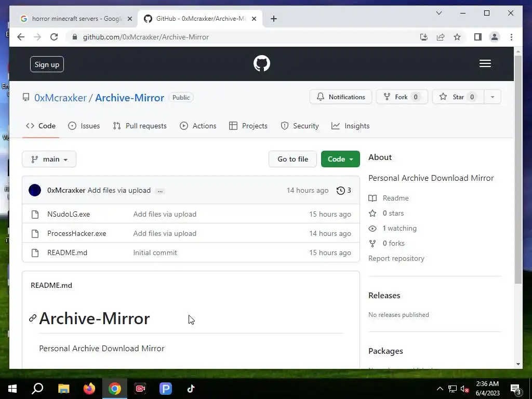Click the page vertical scrollbar thumb
This screenshot has height=399, width=532.
coord(518,170)
